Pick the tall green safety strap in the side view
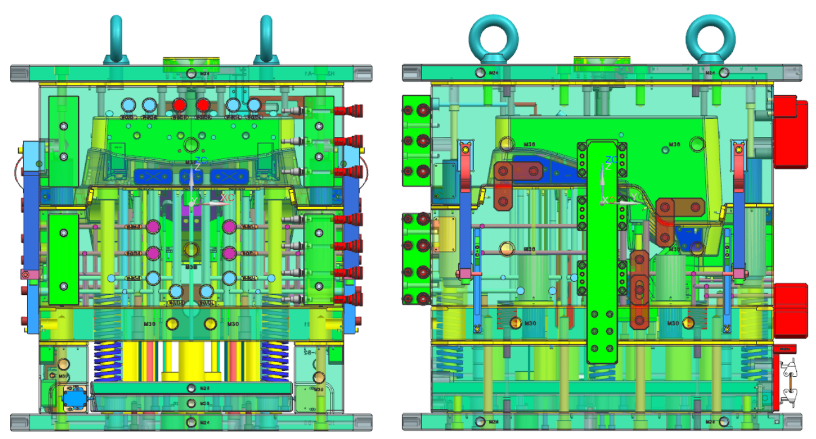 (x=602, y=252)
